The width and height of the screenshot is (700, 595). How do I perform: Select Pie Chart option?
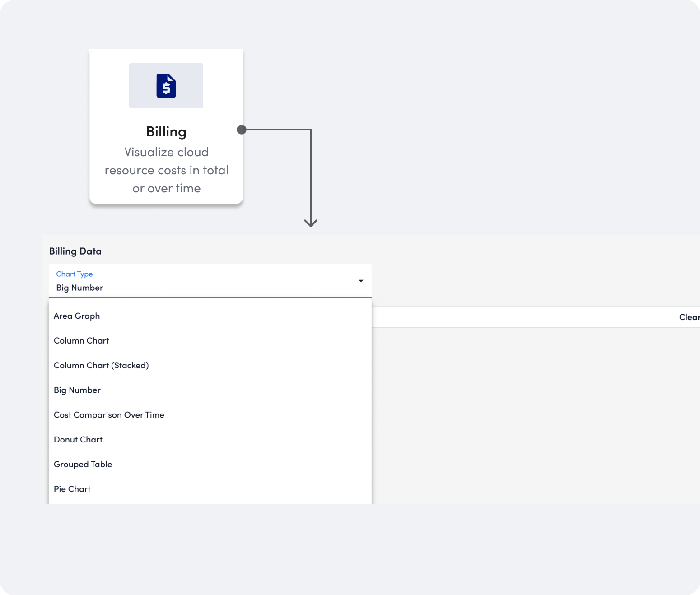pos(210,489)
